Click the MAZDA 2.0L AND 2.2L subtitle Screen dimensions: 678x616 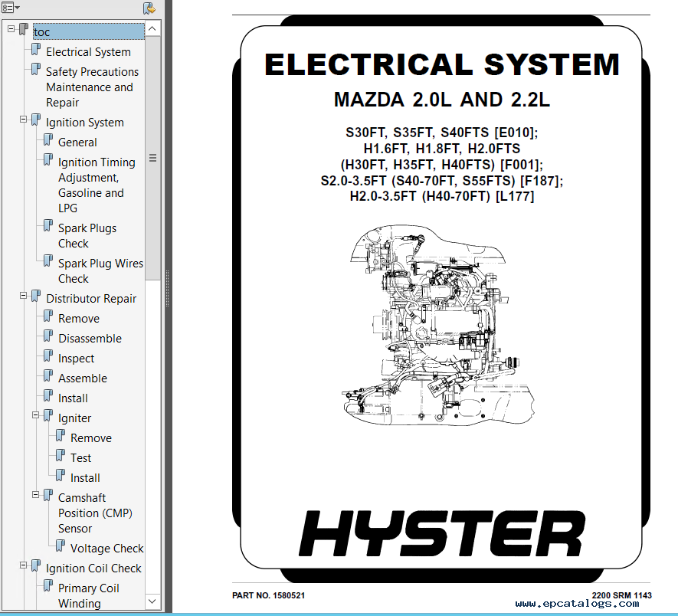click(441, 100)
